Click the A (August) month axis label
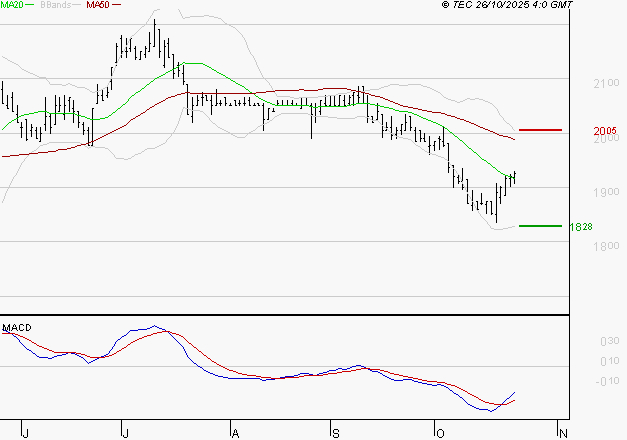The image size is (627, 440). click(236, 433)
